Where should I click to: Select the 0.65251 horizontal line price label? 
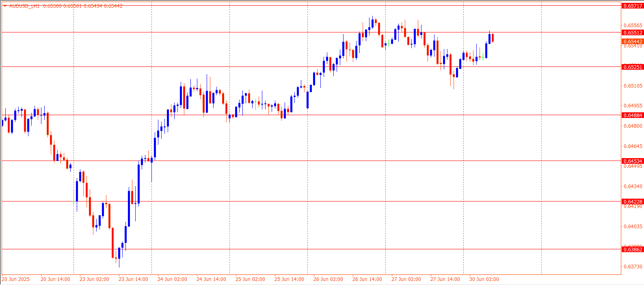[633, 67]
